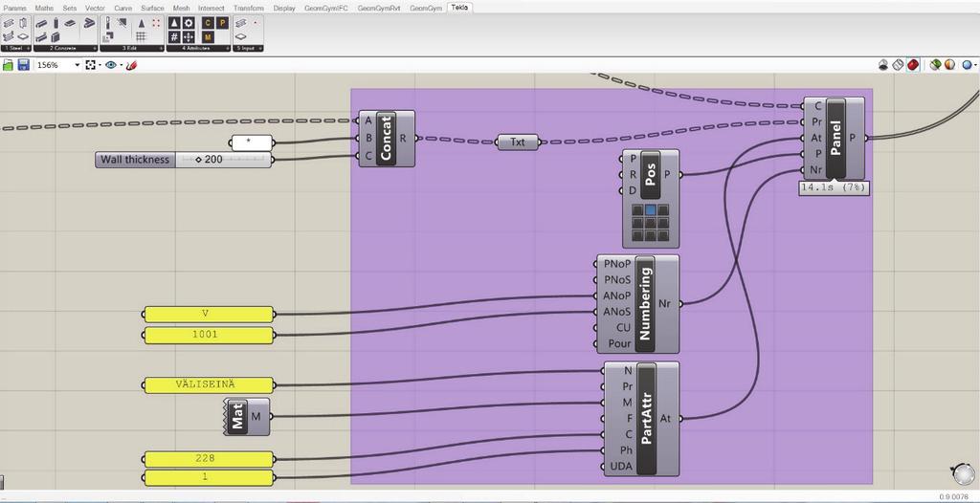980x503 pixels.
Task: Select the Panel component
Action: [x=835, y=138]
